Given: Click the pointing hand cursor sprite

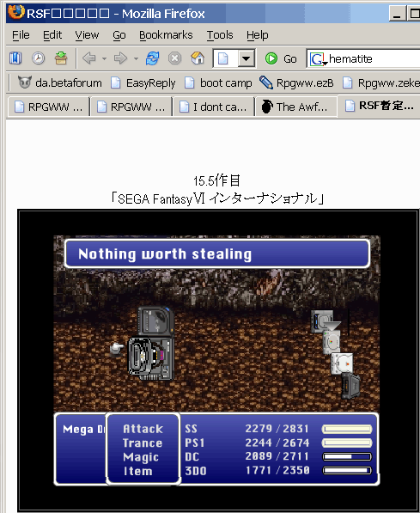Looking at the screenshot, I should (117, 348).
